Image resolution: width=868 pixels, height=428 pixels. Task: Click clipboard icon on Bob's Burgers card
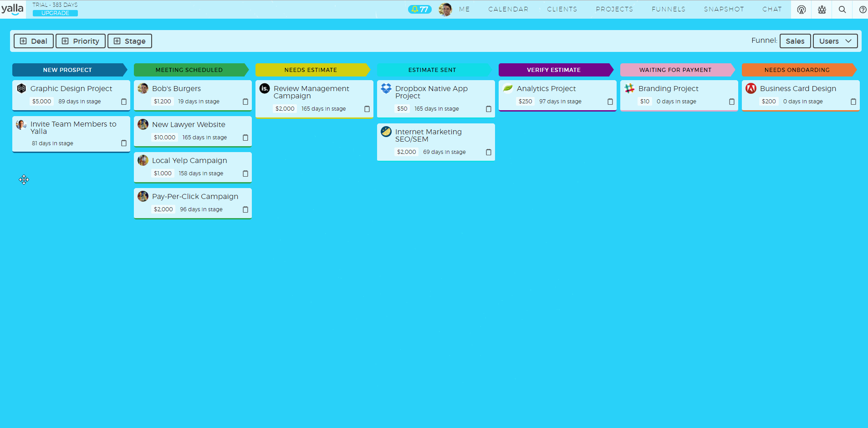[245, 102]
